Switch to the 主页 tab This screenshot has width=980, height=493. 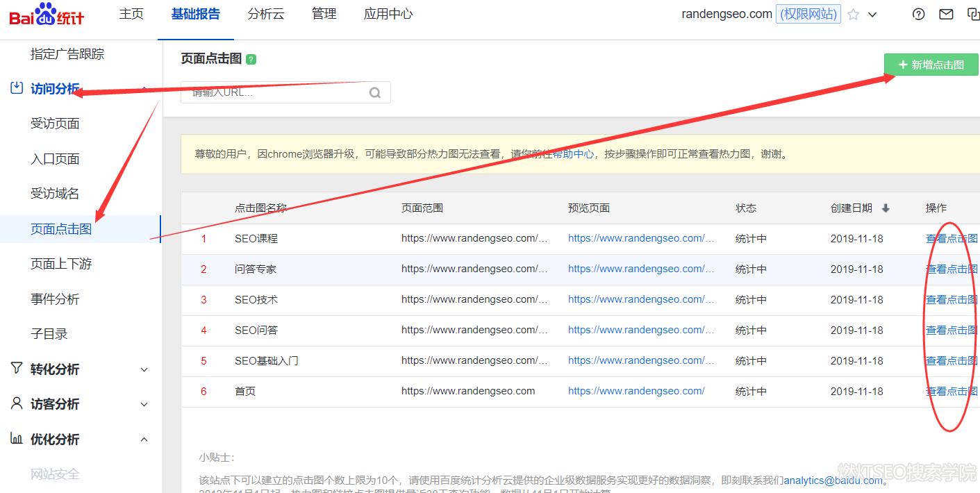tap(131, 14)
